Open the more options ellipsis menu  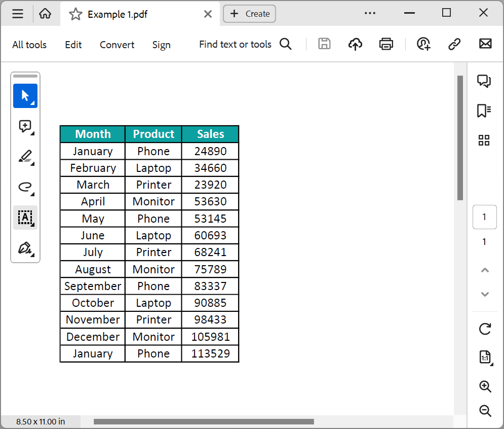click(x=370, y=14)
